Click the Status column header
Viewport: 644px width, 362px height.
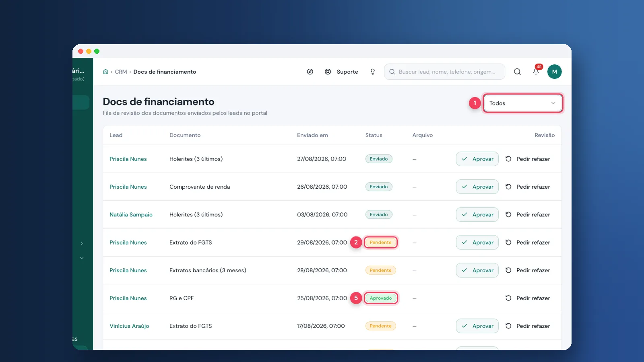tap(374, 135)
